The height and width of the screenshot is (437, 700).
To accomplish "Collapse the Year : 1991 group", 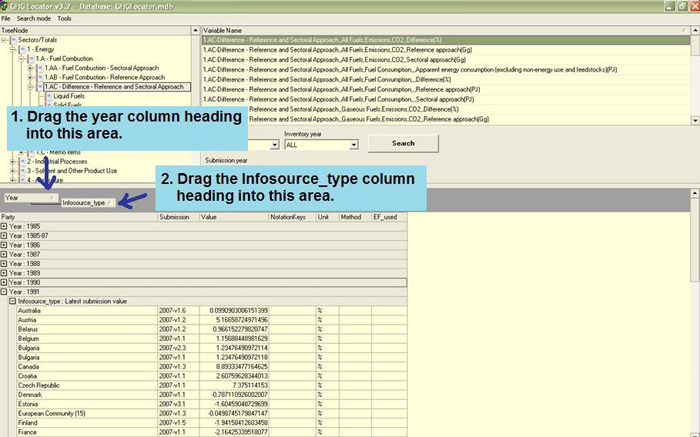I will [x=4, y=292].
